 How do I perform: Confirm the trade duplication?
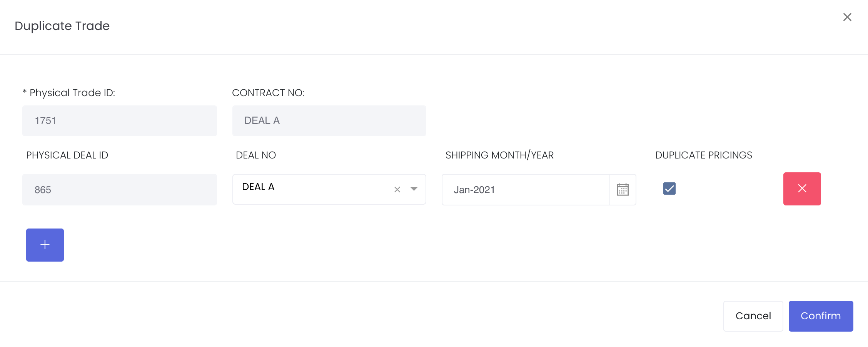(x=821, y=316)
